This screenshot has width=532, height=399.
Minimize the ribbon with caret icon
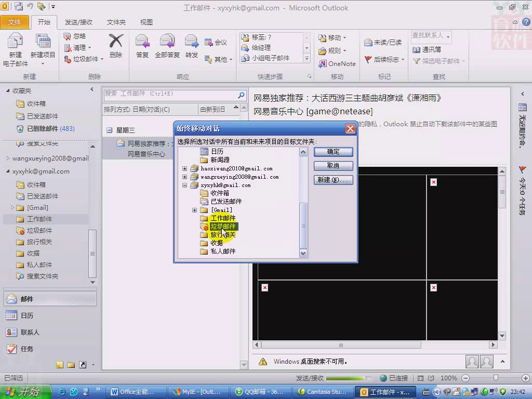pos(515,22)
